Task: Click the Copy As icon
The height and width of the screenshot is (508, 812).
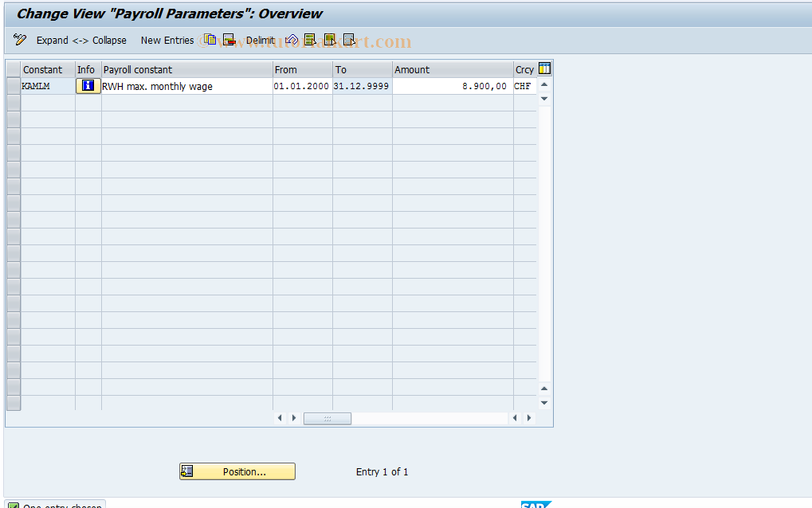Action: click(210, 40)
